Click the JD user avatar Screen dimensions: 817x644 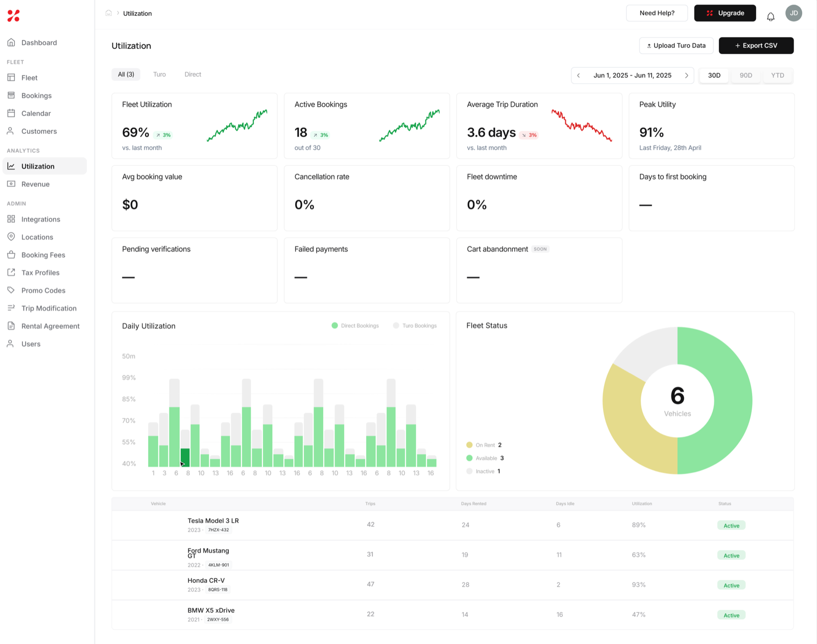794,13
